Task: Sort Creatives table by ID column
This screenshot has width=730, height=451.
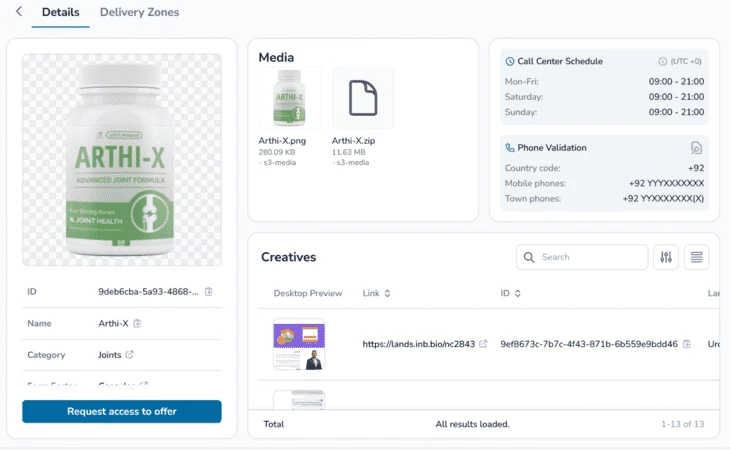Action: pyautogui.click(x=516, y=294)
